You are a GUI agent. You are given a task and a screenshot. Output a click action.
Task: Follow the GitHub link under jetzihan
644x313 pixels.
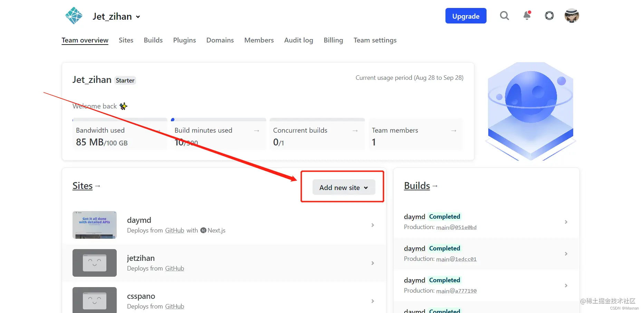(x=174, y=268)
